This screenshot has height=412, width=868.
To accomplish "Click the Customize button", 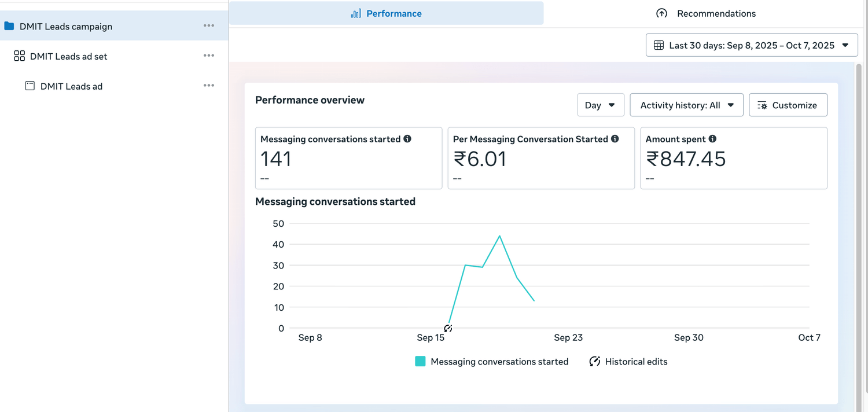I will click(x=788, y=105).
